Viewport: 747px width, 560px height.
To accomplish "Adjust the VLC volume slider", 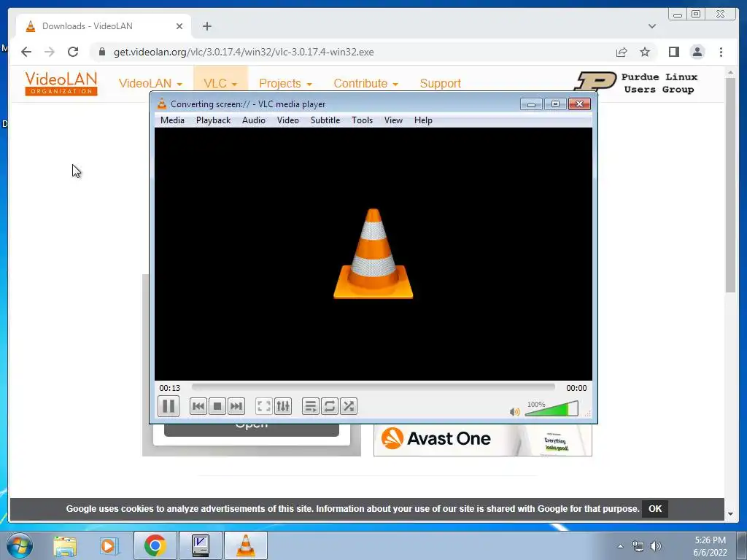I will coord(551,408).
